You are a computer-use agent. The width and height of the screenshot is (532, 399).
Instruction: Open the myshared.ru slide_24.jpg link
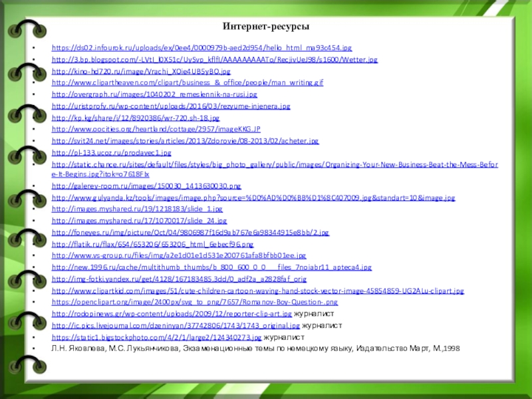pyautogui.click(x=139, y=221)
